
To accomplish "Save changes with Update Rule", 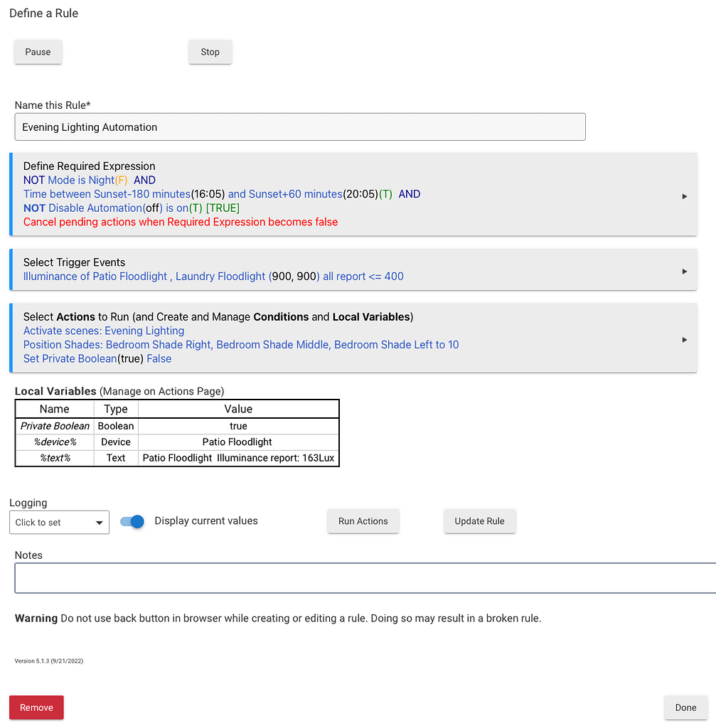I will click(479, 521).
